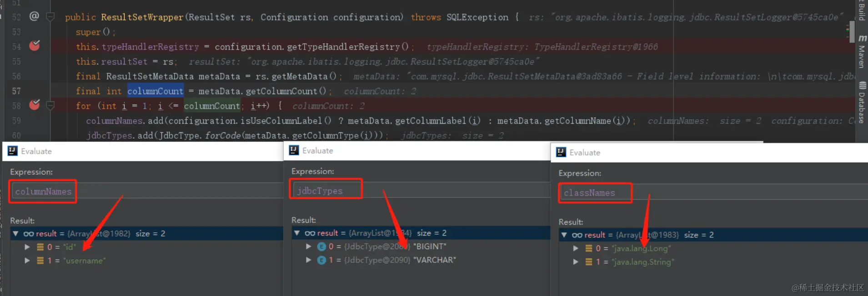The image size is (868, 296).
Task: Click the ResultSetWrapper constructor name
Action: (x=142, y=17)
